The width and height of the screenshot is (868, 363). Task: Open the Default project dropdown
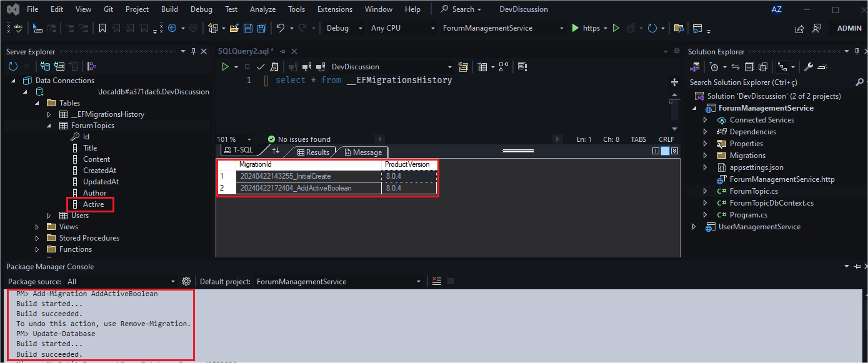(338, 282)
